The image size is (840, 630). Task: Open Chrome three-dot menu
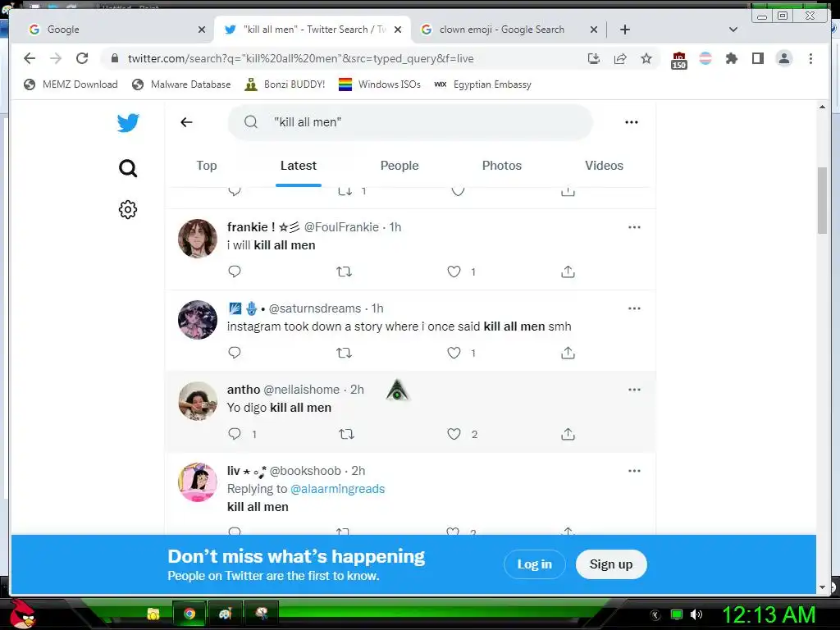pyautogui.click(x=810, y=58)
